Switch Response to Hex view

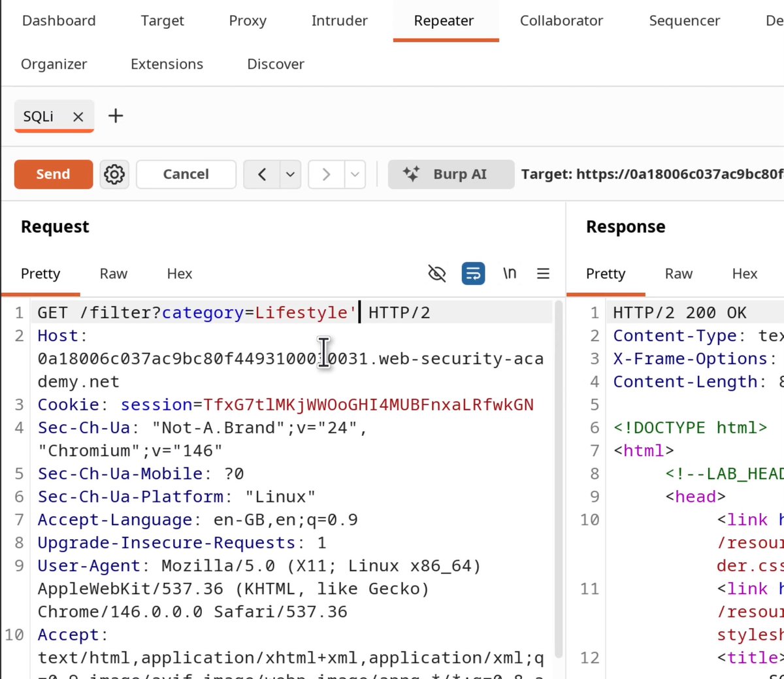pyautogui.click(x=745, y=274)
